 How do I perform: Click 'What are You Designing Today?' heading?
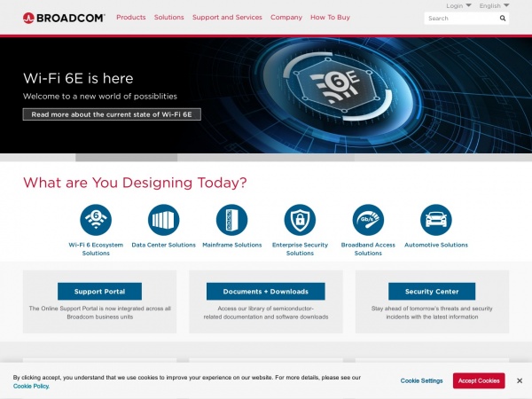tap(135, 183)
